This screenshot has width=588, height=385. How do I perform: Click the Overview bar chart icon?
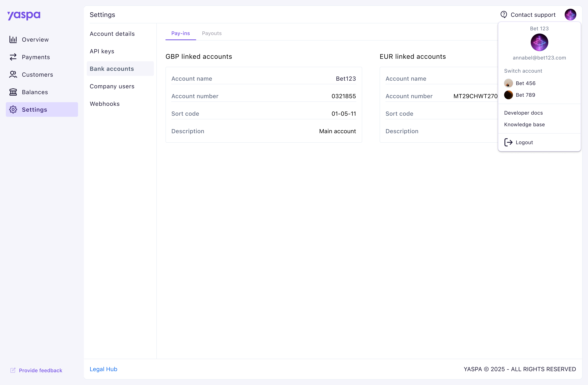pos(13,40)
